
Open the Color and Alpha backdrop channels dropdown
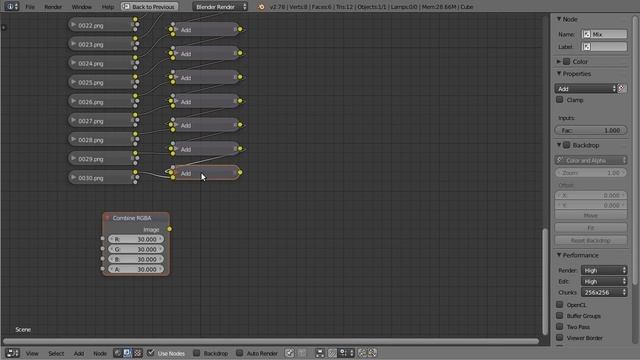[x=591, y=160]
